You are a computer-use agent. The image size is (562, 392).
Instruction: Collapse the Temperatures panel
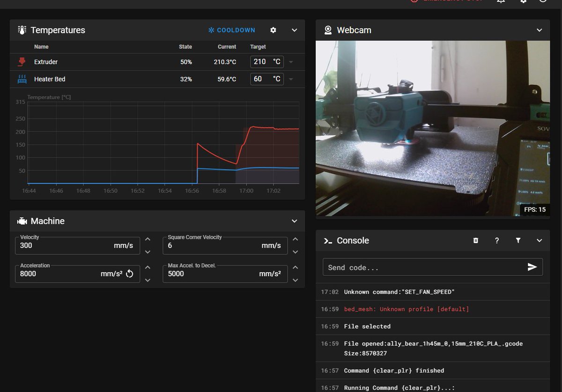[295, 30]
